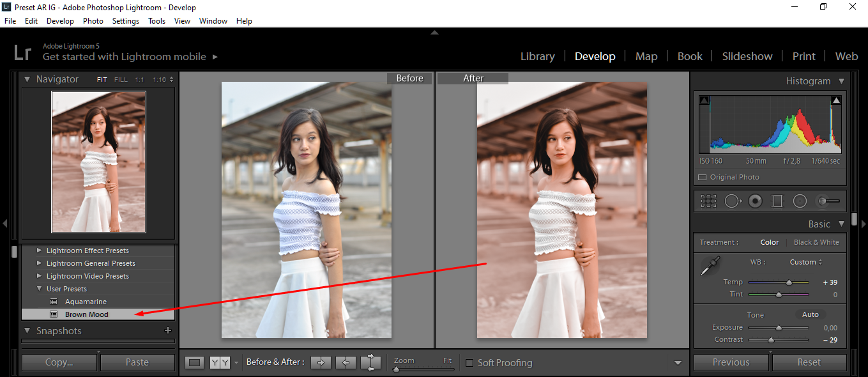
Task: Open the Develop menu
Action: click(60, 21)
